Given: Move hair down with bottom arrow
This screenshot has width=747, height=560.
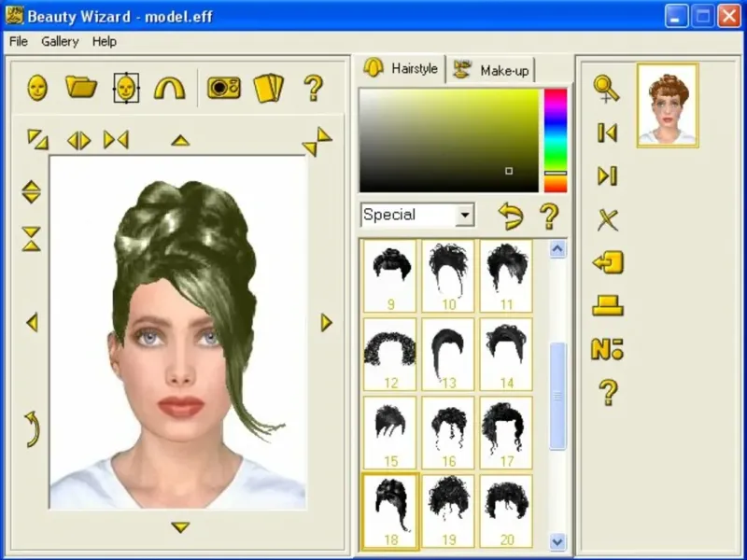Looking at the screenshot, I should [180, 527].
